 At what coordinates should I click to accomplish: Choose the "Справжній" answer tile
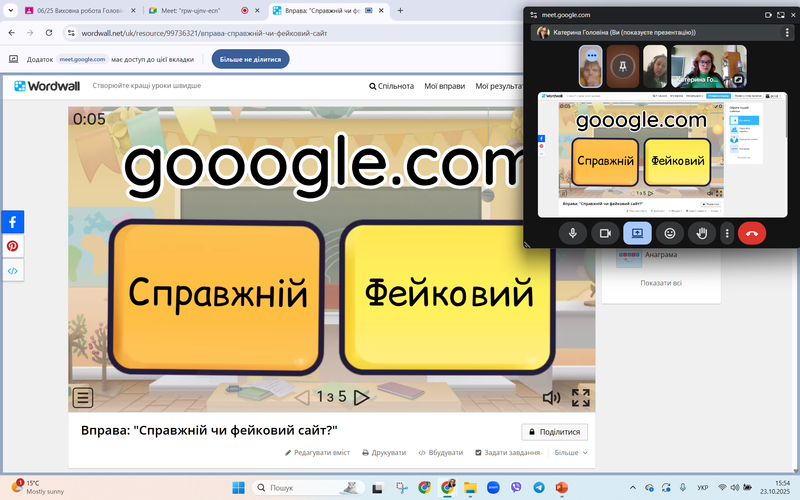[217, 294]
